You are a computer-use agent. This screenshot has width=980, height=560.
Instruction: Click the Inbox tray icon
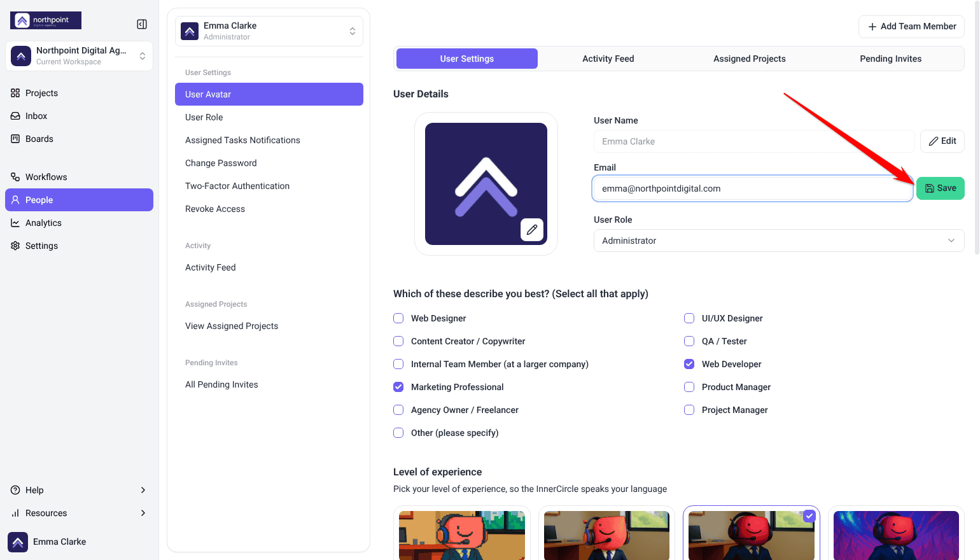[15, 116]
